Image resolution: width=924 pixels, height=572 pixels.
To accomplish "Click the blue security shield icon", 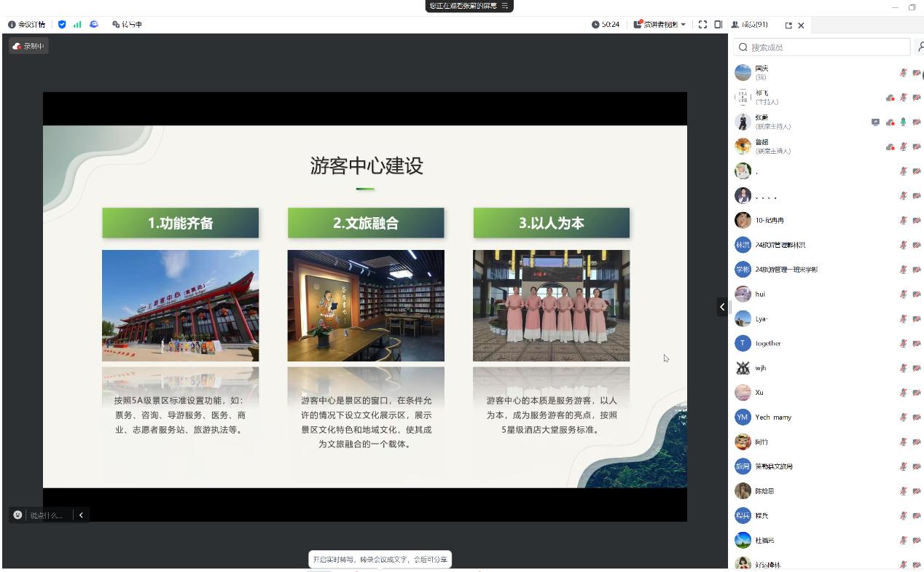I will 62,25.
